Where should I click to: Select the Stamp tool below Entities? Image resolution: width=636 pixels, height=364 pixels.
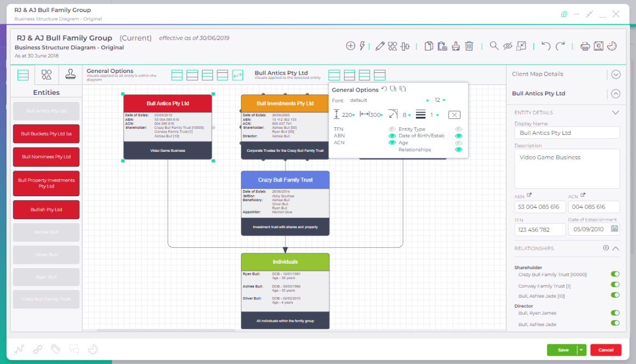(70, 74)
